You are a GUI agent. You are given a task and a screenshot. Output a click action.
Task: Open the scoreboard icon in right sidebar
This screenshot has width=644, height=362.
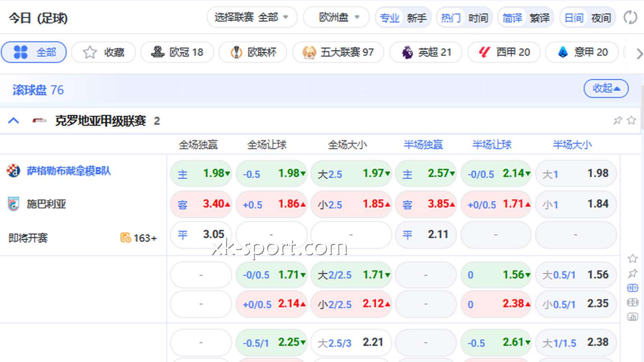point(633,288)
